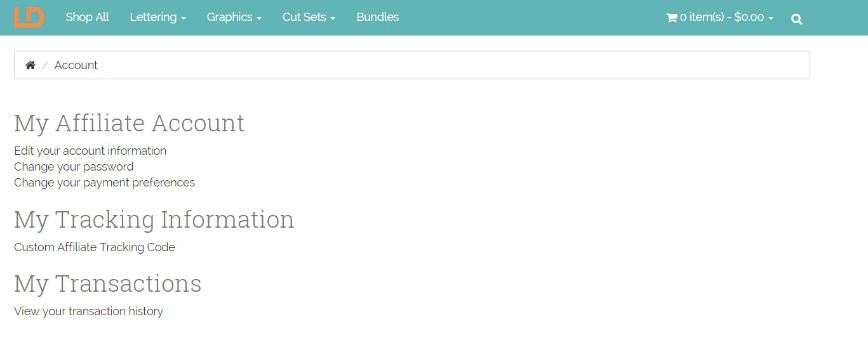Open Change your payment preferences
The height and width of the screenshot is (345, 868).
pos(104,183)
